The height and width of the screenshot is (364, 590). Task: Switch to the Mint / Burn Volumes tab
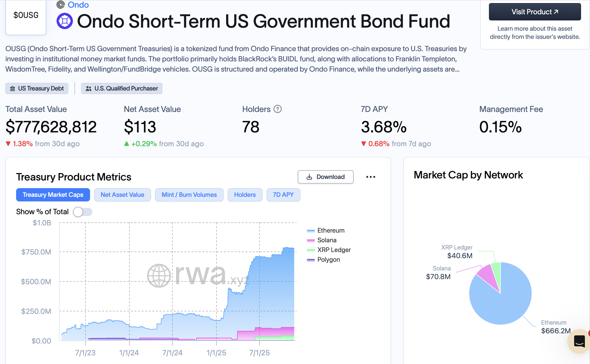point(189,195)
